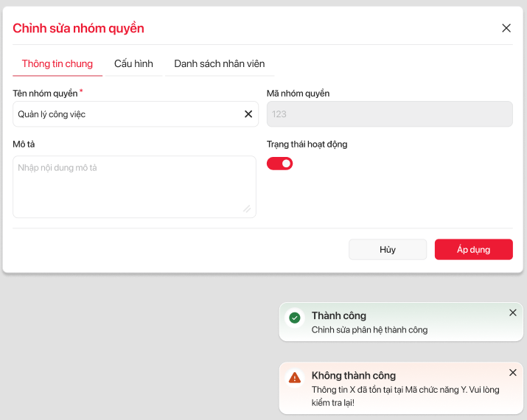The height and width of the screenshot is (420, 527).
Task: Focus the Tên nhóm quyền input field
Action: (x=125, y=114)
